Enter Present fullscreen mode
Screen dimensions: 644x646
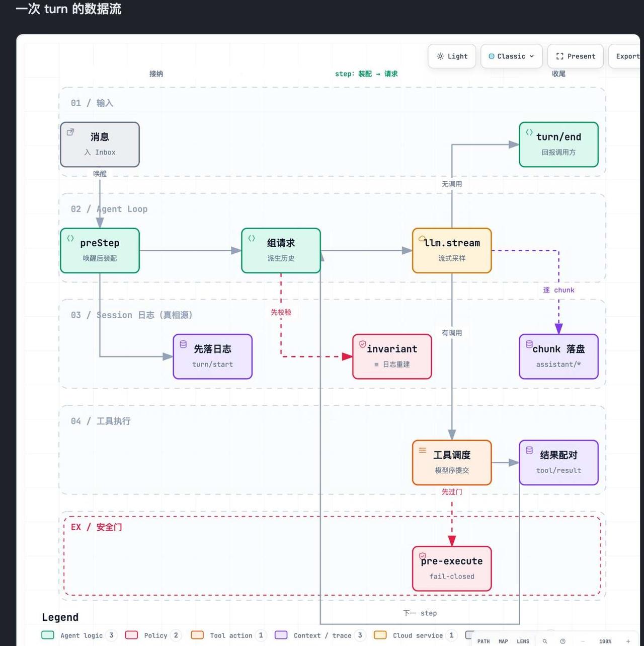click(576, 56)
